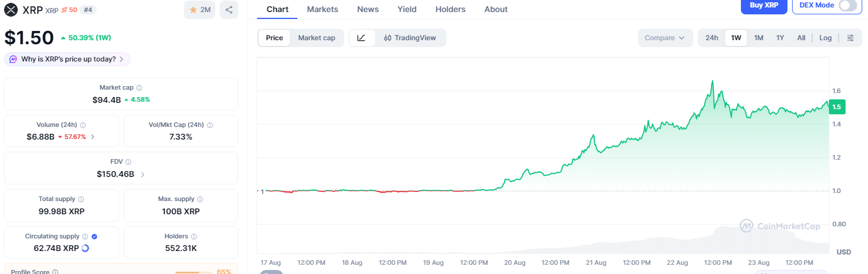
Task: Click the current price tag 1.5 on axis
Action: [x=836, y=107]
